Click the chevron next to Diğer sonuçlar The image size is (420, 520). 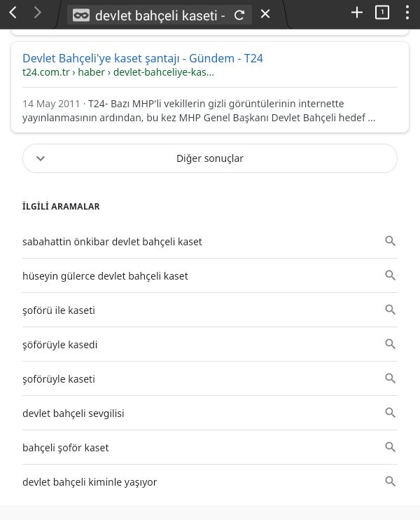point(41,158)
